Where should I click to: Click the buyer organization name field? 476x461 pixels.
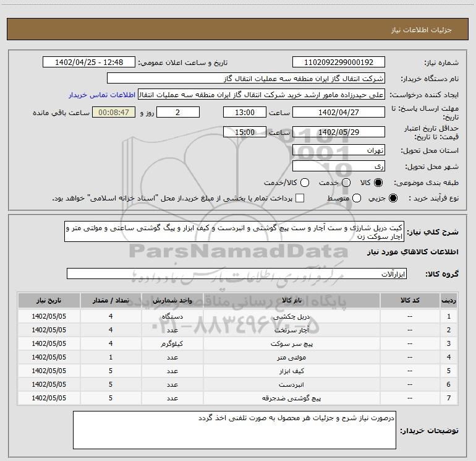(246, 79)
